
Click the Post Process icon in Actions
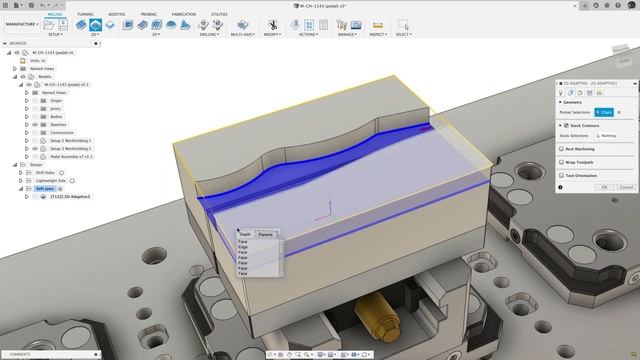click(x=309, y=25)
